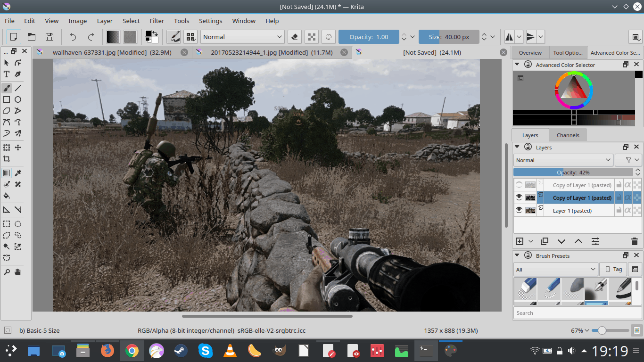The image size is (644, 362).
Task: Toggle preserve alpha in toolbar
Action: coord(311,37)
